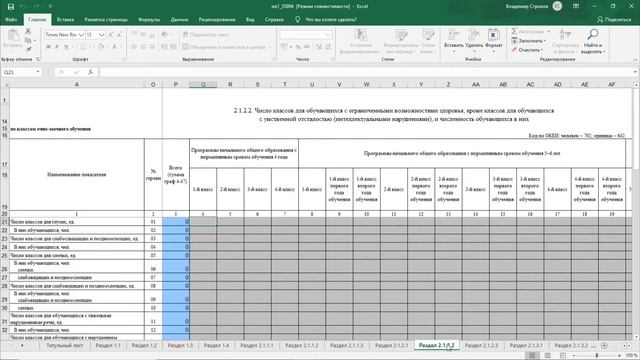Viewport: 640px width, 360px height.
Task: Switch to the Данные ribbon tab
Action: coord(179,19)
